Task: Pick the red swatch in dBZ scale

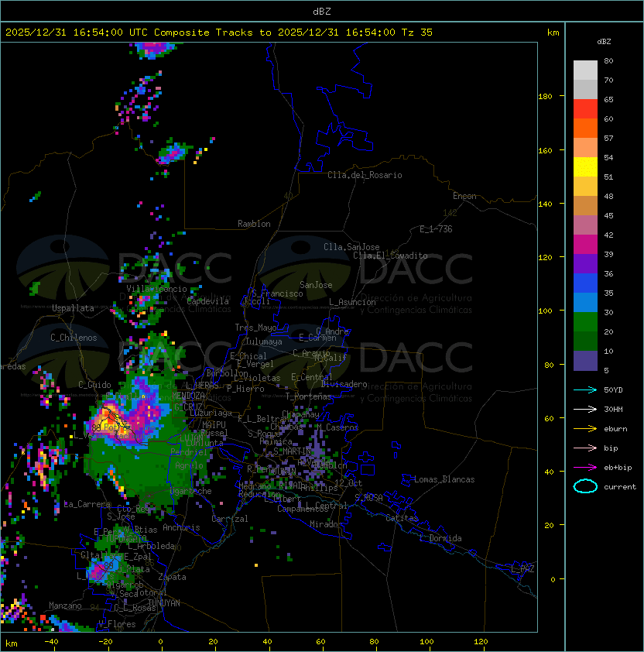Action: pyautogui.click(x=585, y=108)
